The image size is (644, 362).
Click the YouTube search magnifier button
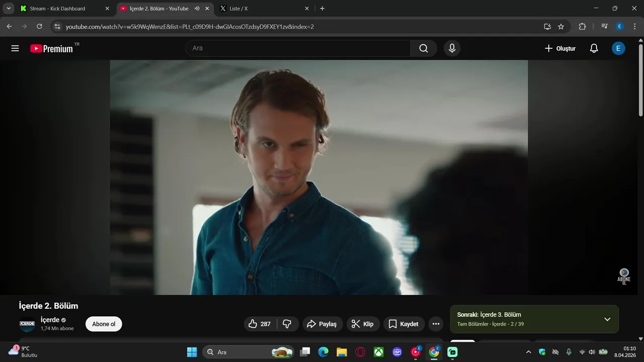[424, 48]
